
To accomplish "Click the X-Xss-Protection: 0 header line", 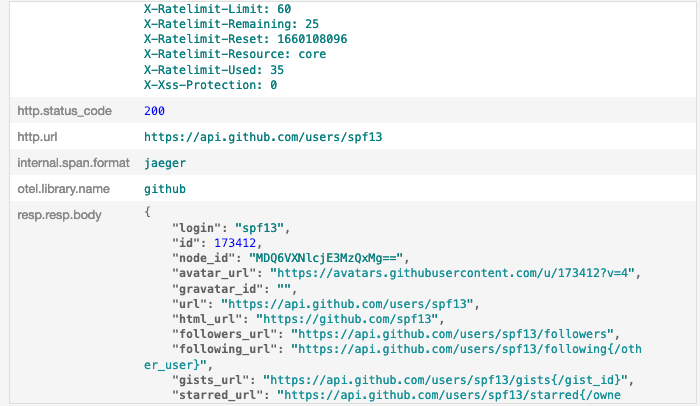I will pos(211,85).
